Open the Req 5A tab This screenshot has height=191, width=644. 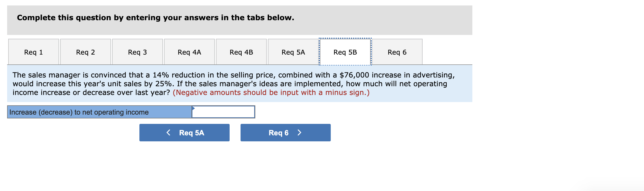click(x=293, y=52)
